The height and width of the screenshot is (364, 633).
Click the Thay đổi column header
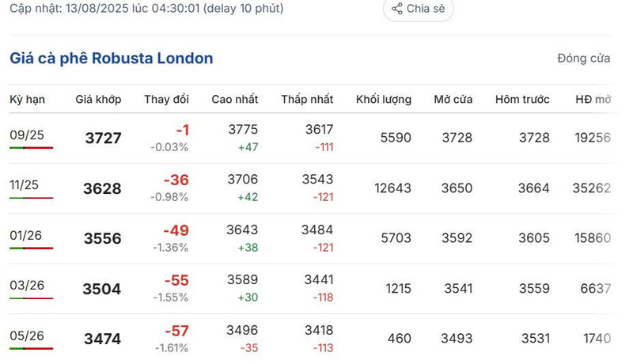[x=166, y=100]
